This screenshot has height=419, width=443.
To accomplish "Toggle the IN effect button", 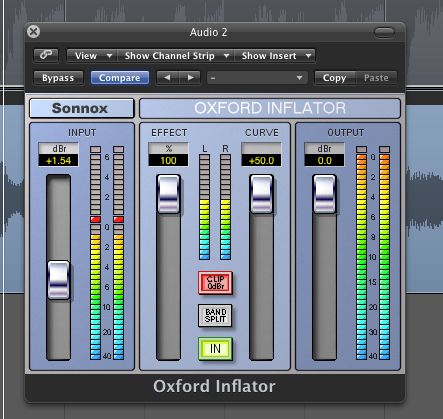I will pyautogui.click(x=215, y=349).
